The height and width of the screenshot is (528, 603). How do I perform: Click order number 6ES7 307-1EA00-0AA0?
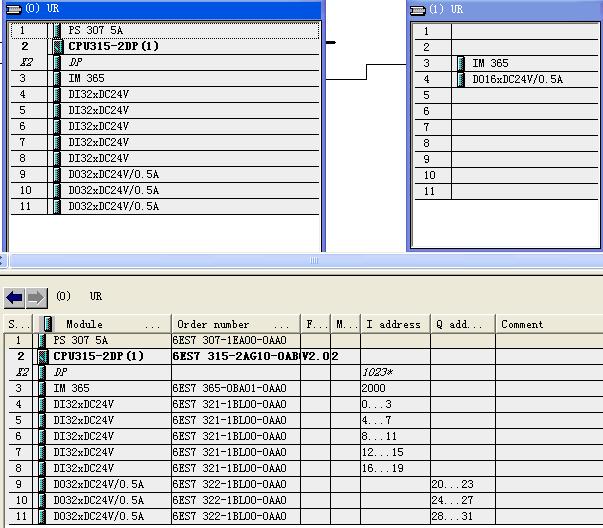click(230, 340)
